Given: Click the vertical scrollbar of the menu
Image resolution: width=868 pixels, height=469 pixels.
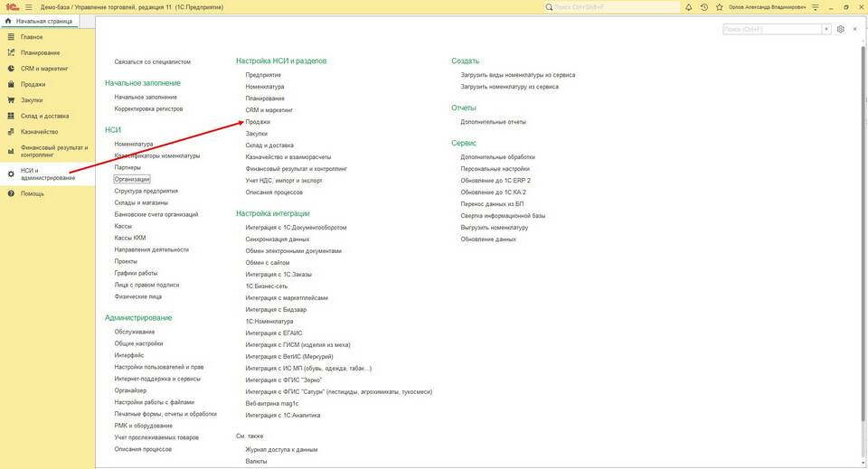Looking at the screenshot, I should [864, 232].
